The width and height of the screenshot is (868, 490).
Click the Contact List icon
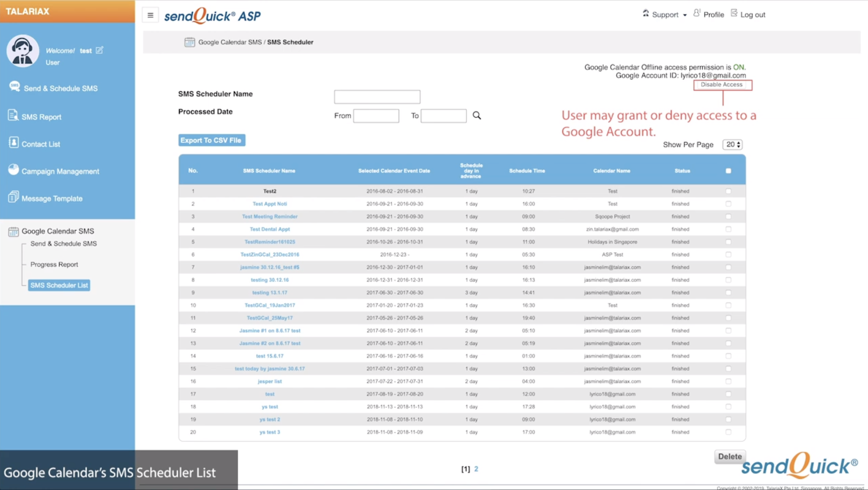tap(13, 143)
